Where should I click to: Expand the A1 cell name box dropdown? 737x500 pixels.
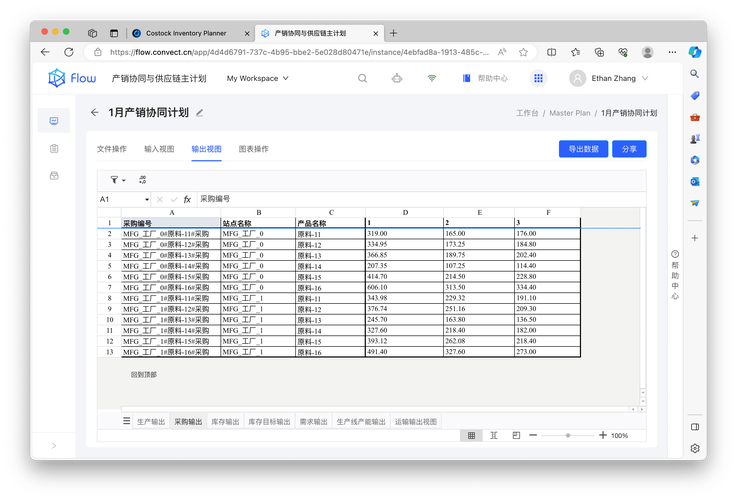point(147,199)
